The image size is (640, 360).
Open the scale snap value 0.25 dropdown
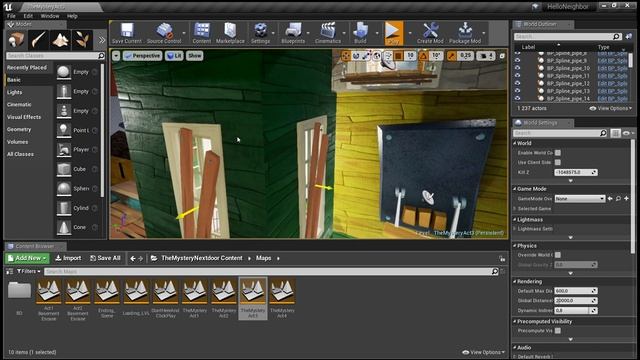[x=465, y=56]
